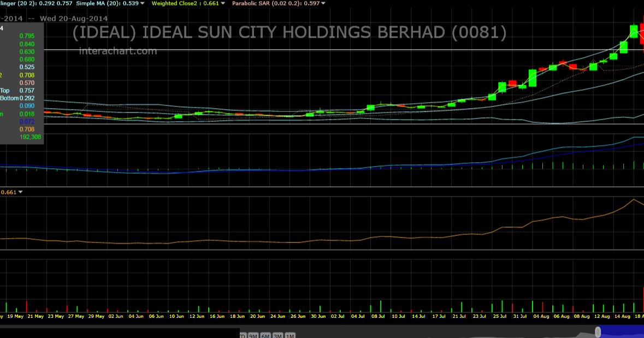Click the 0.795 value in the legend box
The image size is (644, 338).
27,36
